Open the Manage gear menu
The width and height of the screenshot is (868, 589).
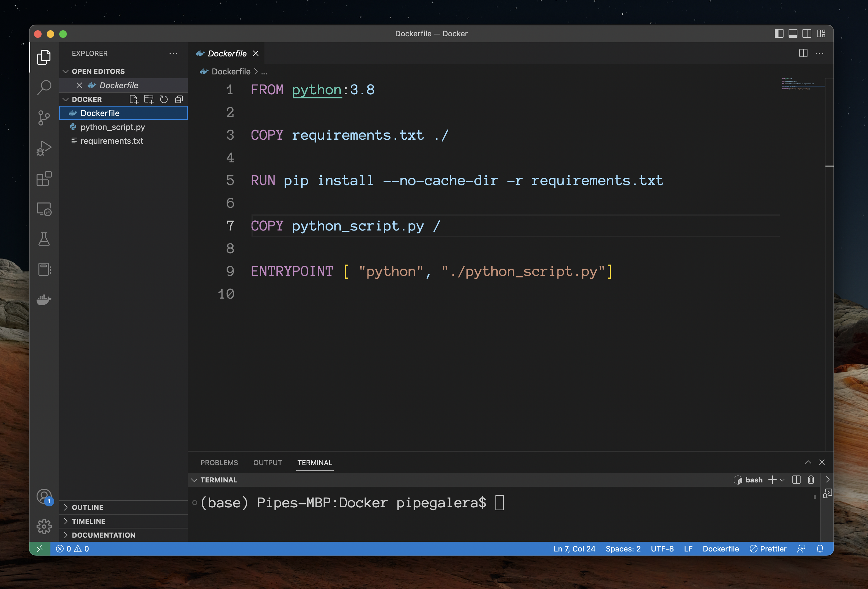coord(44,527)
